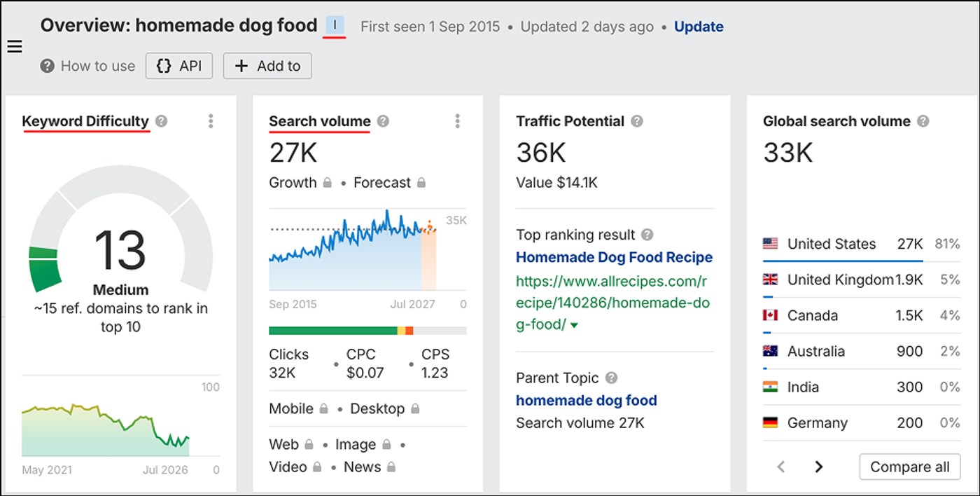Click the 33K global volume value
Viewport: 980px width, 496px height.
(x=788, y=152)
